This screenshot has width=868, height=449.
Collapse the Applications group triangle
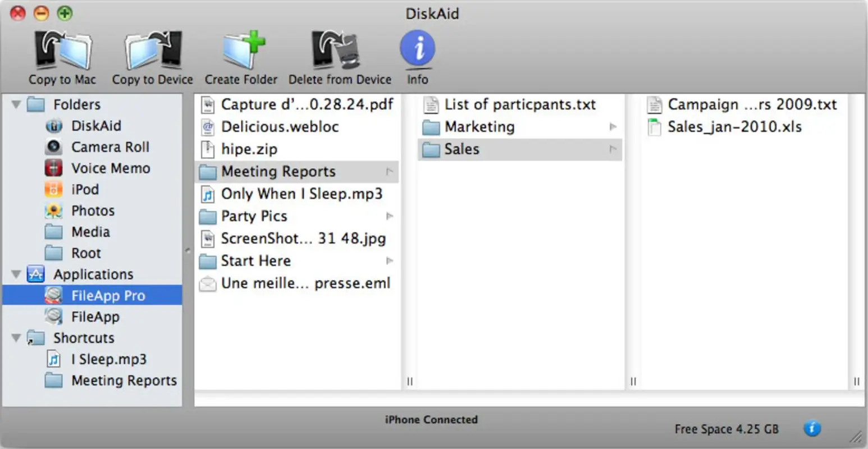pos(16,274)
